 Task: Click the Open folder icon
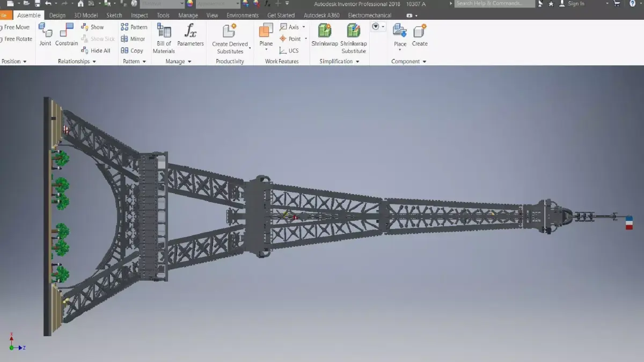(x=26, y=3)
